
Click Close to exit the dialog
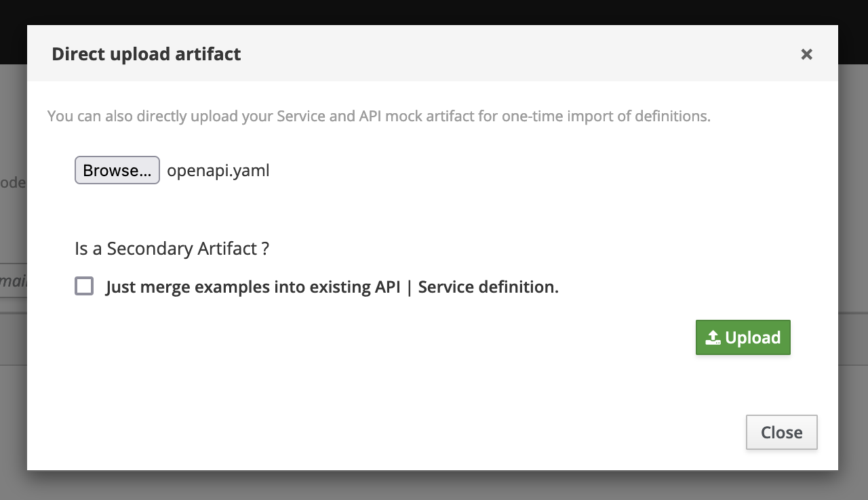(781, 432)
